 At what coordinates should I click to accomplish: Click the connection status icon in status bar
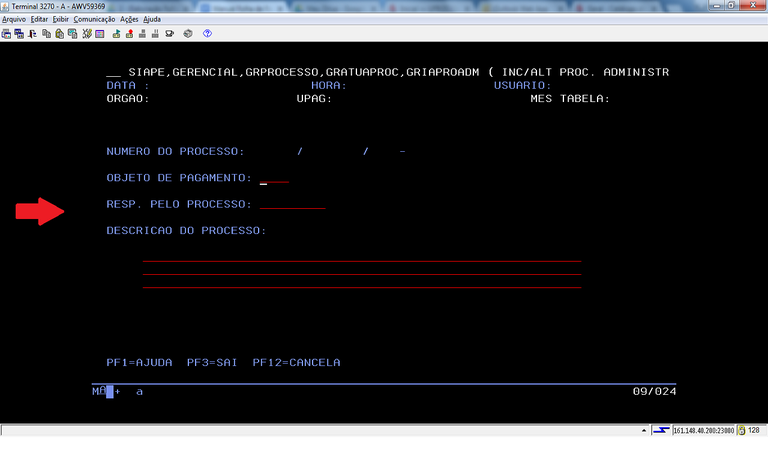[x=661, y=430]
